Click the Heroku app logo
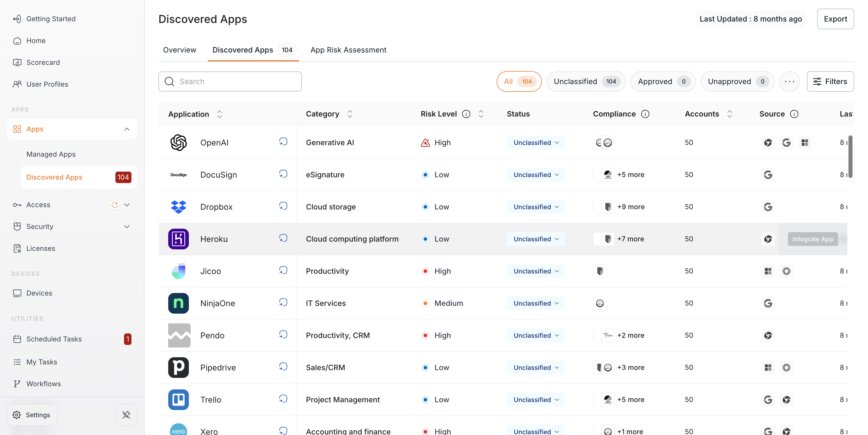Viewport: 868px width, 435px height. [x=179, y=239]
